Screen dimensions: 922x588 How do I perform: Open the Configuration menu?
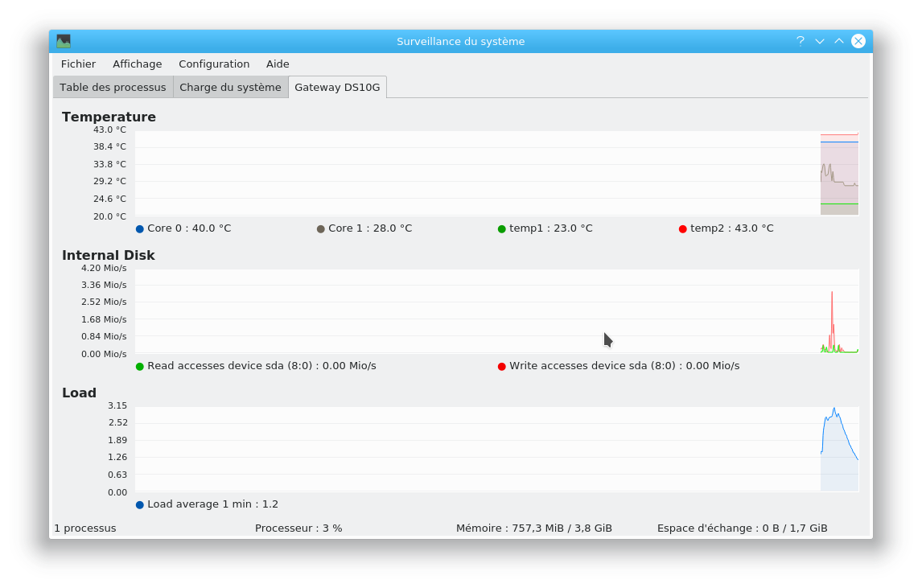[x=214, y=64]
